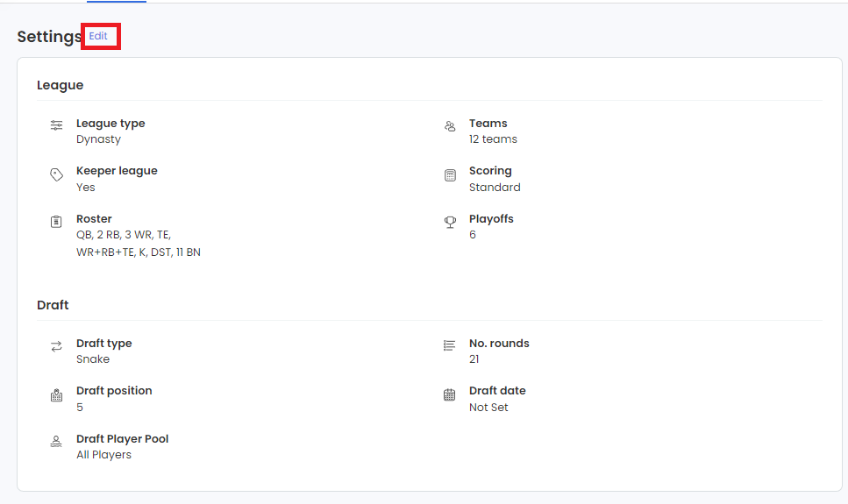The height and width of the screenshot is (504, 848).
Task: Click the Draft Player Pool icon
Action: point(57,442)
